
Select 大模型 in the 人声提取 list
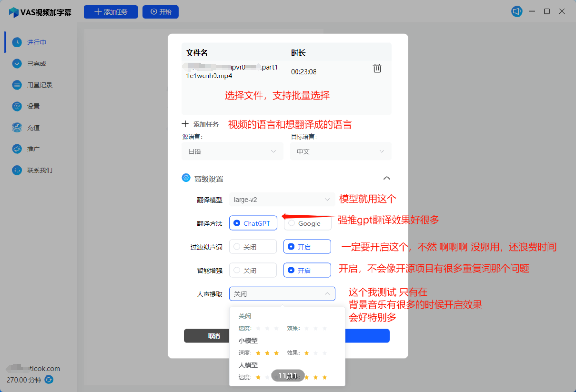(247, 365)
